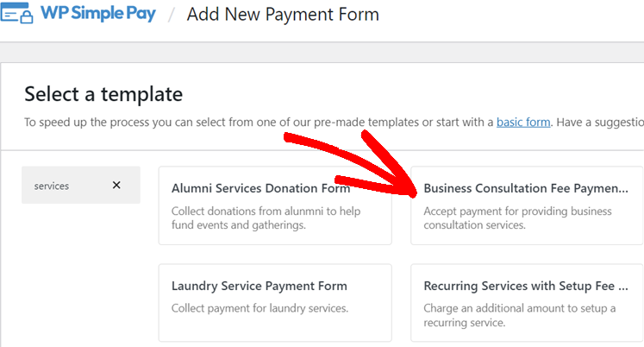Click the slash separator beside the logo
644x347 pixels.
click(172, 16)
